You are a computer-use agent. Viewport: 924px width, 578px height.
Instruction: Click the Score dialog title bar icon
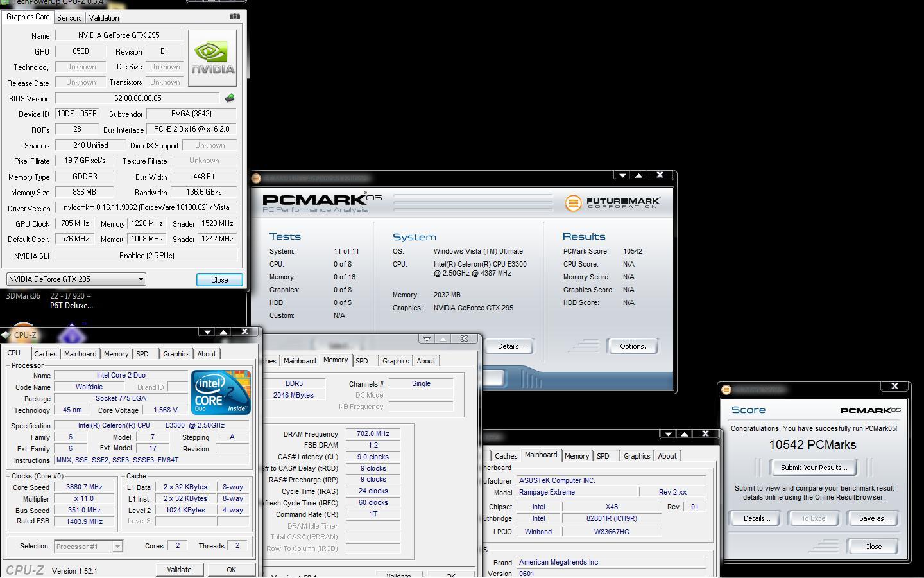[x=726, y=390]
